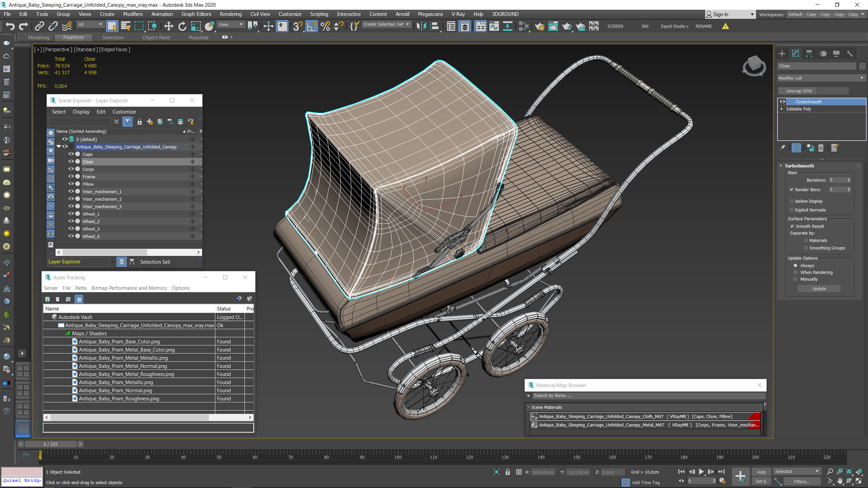
Task: Click the time slider 0 / 225 handle
Action: pyautogui.click(x=51, y=444)
